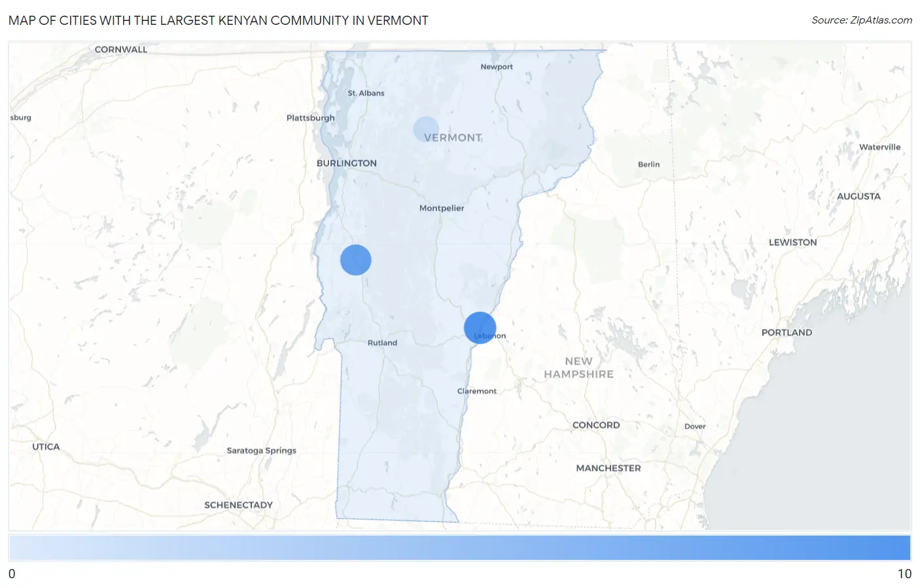Click the map title heading
This screenshot has width=920, height=588.
click(219, 20)
